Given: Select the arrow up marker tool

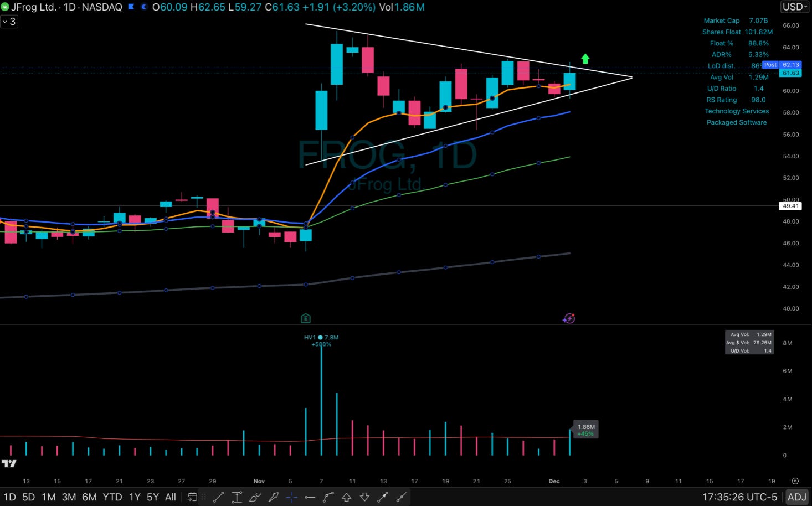Looking at the screenshot, I should (346, 497).
